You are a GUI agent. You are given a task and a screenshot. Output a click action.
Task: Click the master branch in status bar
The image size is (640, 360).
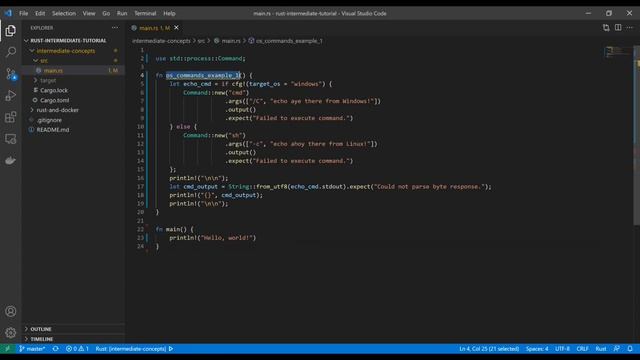point(32,349)
